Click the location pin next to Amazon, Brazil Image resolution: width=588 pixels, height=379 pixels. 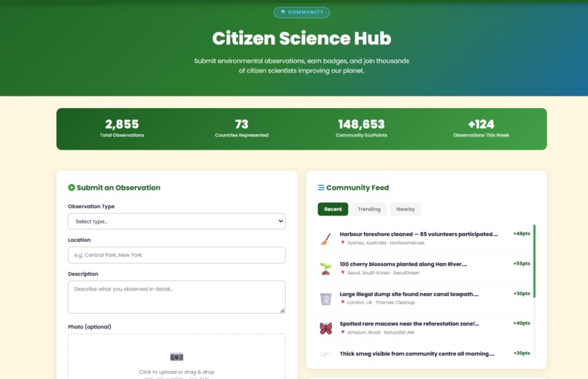click(342, 332)
